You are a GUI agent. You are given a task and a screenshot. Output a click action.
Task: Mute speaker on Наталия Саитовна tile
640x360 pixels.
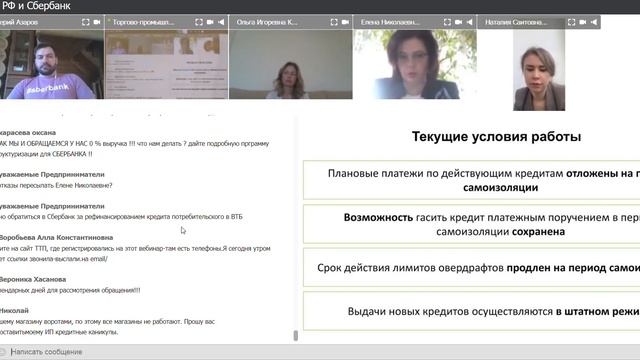(x=594, y=22)
